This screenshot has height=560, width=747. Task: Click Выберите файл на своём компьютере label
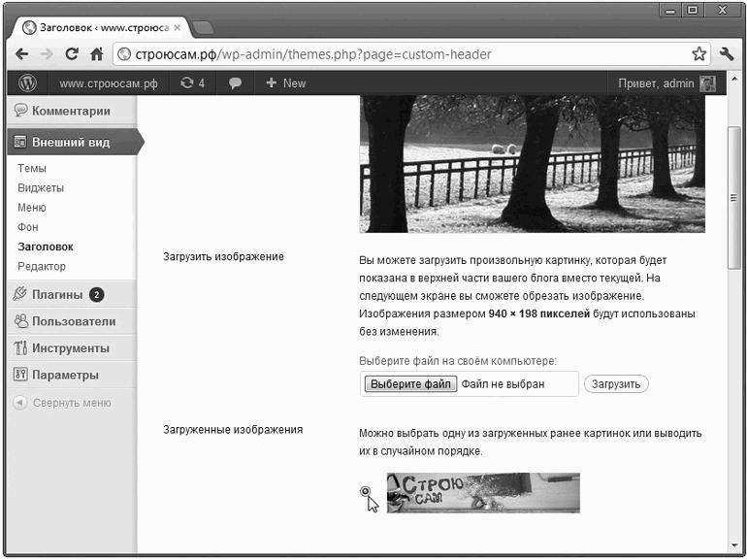(x=458, y=361)
